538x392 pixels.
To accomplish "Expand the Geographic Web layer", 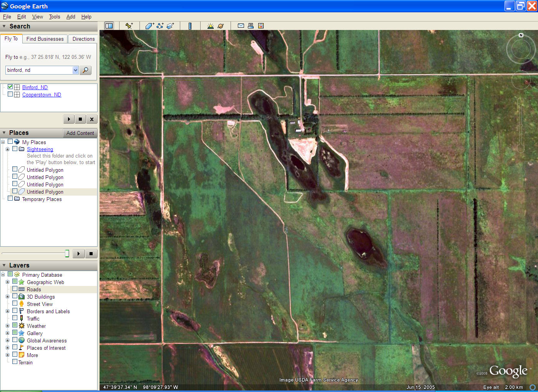I will [x=7, y=282].
